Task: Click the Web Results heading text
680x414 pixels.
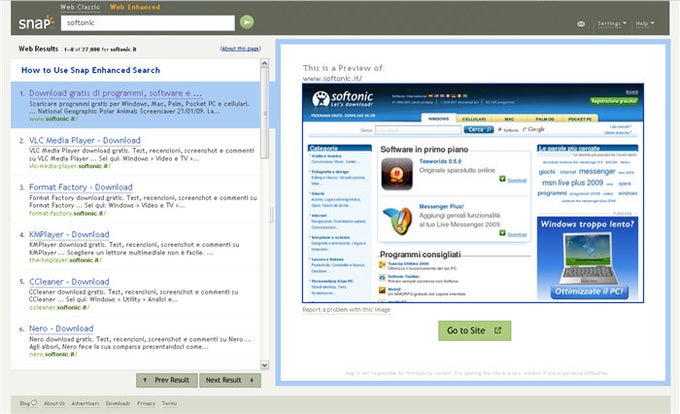Action: point(38,49)
